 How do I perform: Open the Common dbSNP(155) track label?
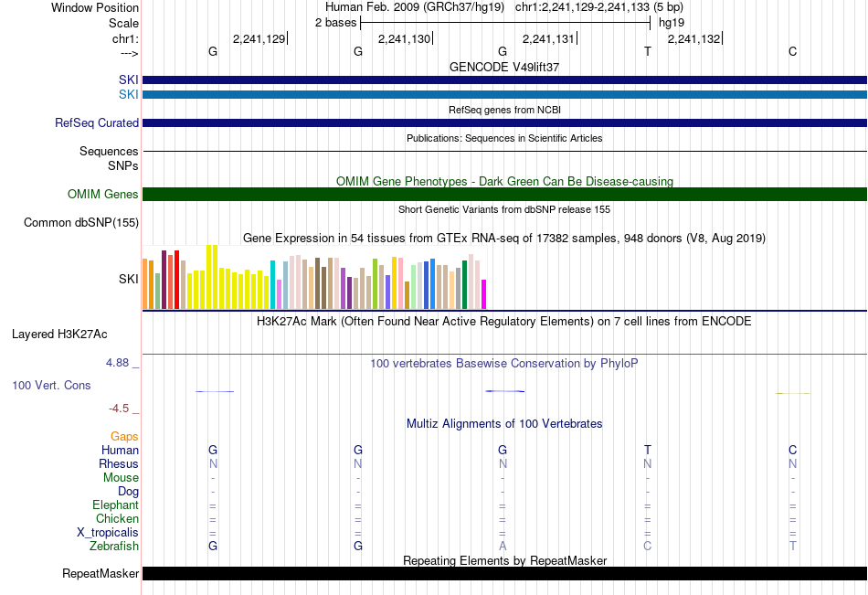(x=80, y=223)
